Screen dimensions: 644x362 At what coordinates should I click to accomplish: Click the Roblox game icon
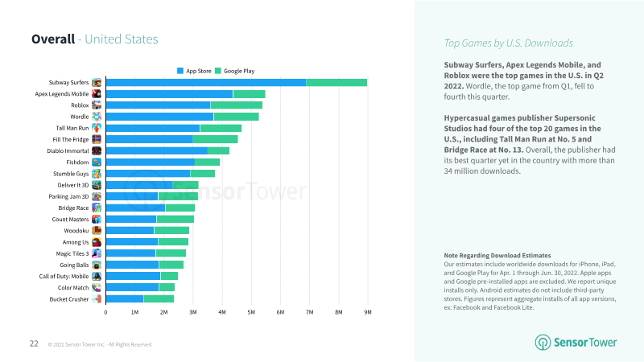coord(97,105)
